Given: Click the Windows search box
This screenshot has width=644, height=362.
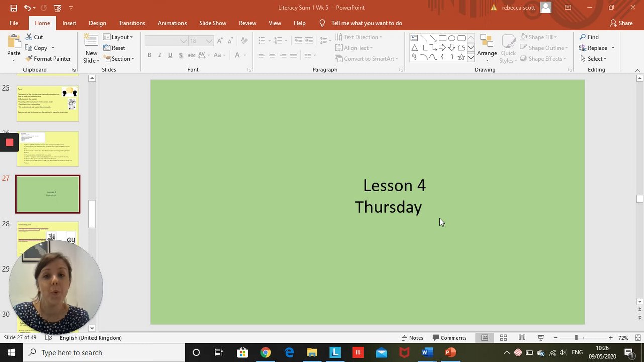Looking at the screenshot, I should click(104, 353).
